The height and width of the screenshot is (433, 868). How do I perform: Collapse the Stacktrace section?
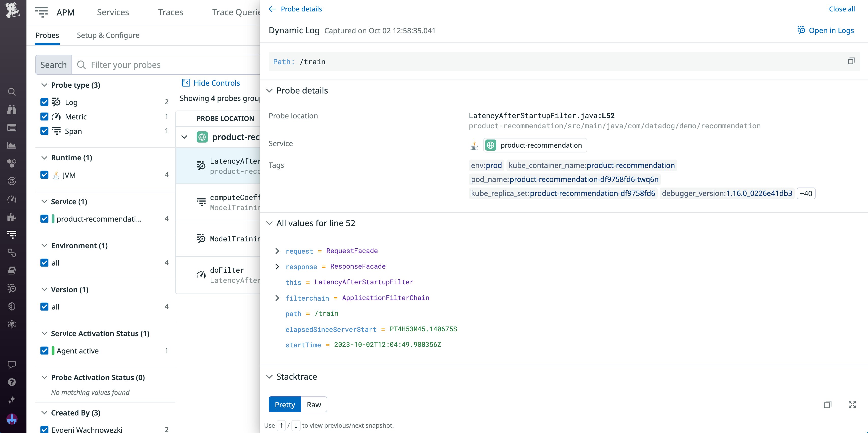point(269,376)
